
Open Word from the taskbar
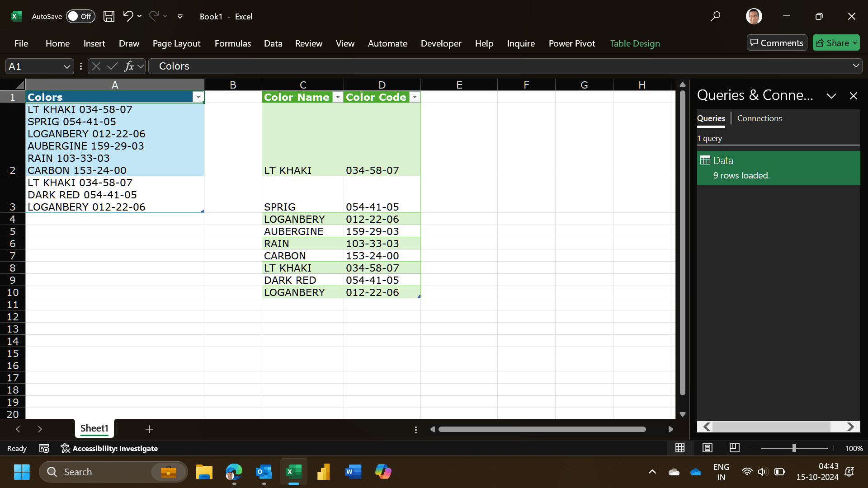pyautogui.click(x=353, y=472)
